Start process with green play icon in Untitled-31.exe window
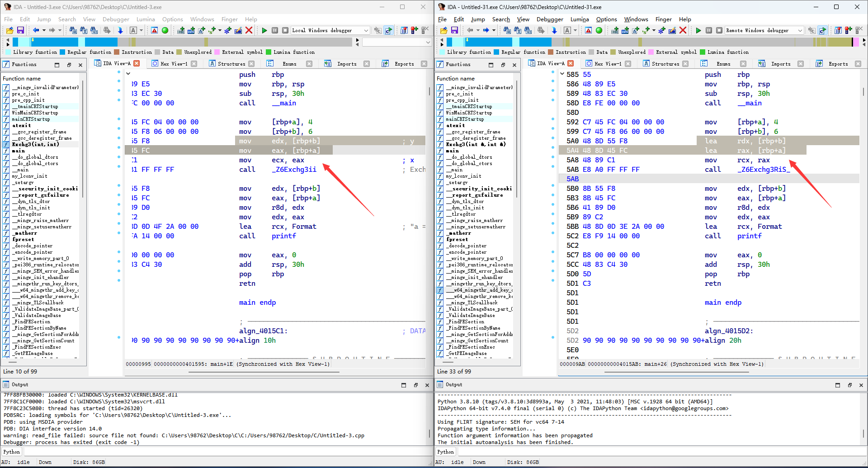The image size is (868, 468). (x=698, y=30)
